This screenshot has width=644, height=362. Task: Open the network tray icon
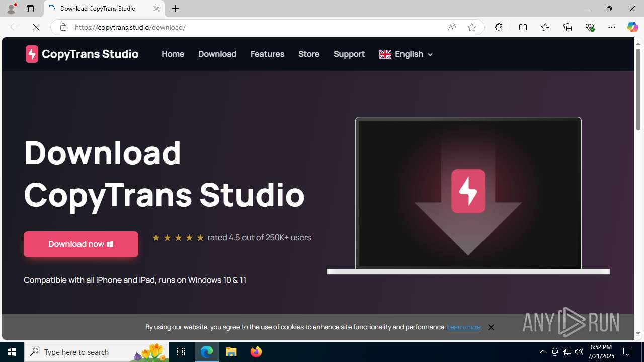[x=567, y=352]
